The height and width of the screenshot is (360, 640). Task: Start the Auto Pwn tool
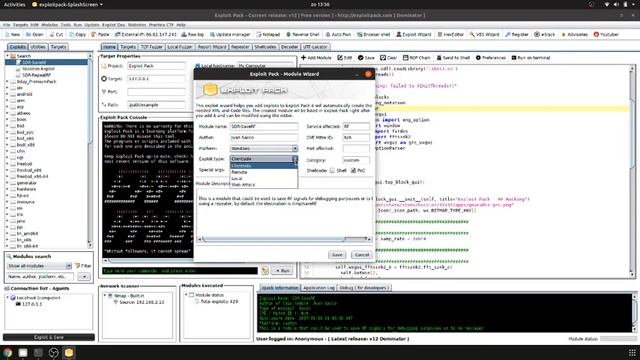coord(338,35)
